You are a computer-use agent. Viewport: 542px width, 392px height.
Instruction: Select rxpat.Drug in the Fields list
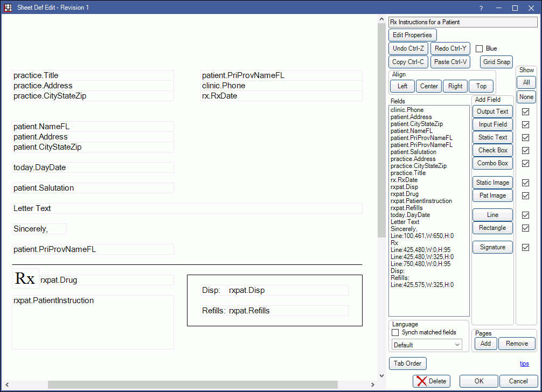click(x=405, y=194)
